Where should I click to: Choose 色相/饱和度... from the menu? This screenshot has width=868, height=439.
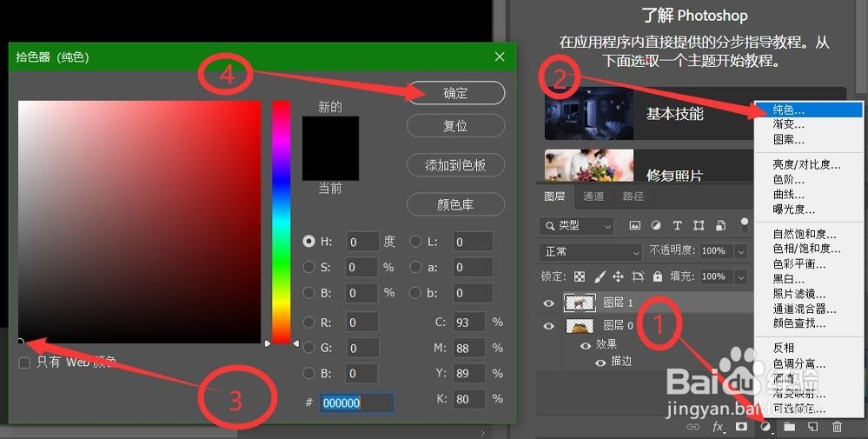(x=808, y=249)
